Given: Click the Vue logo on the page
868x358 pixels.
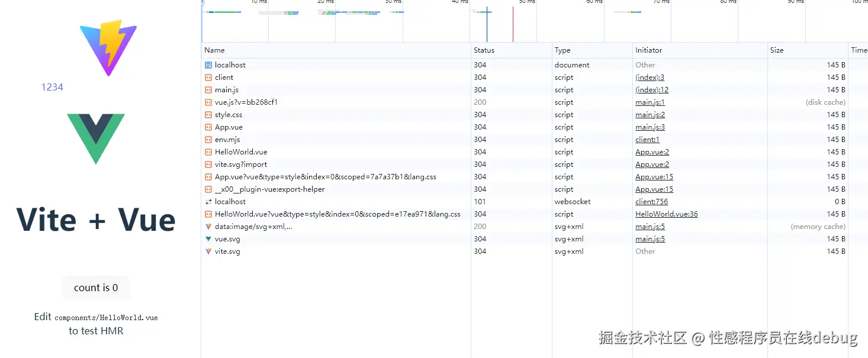Looking at the screenshot, I should [x=96, y=139].
